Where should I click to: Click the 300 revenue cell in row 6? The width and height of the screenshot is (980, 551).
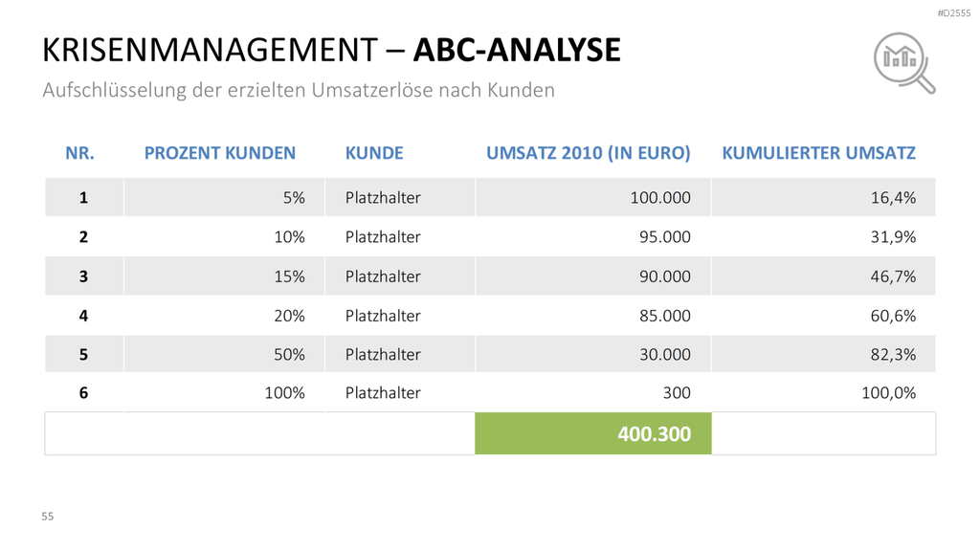click(x=593, y=392)
